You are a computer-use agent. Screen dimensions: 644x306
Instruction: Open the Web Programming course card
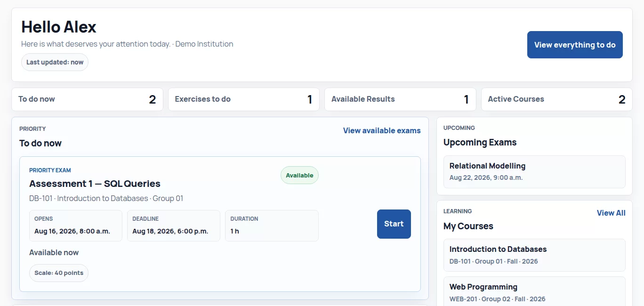(x=534, y=291)
